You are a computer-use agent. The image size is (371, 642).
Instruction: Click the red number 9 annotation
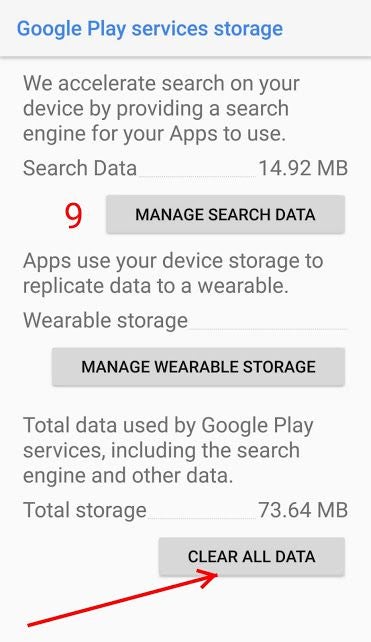(x=74, y=216)
